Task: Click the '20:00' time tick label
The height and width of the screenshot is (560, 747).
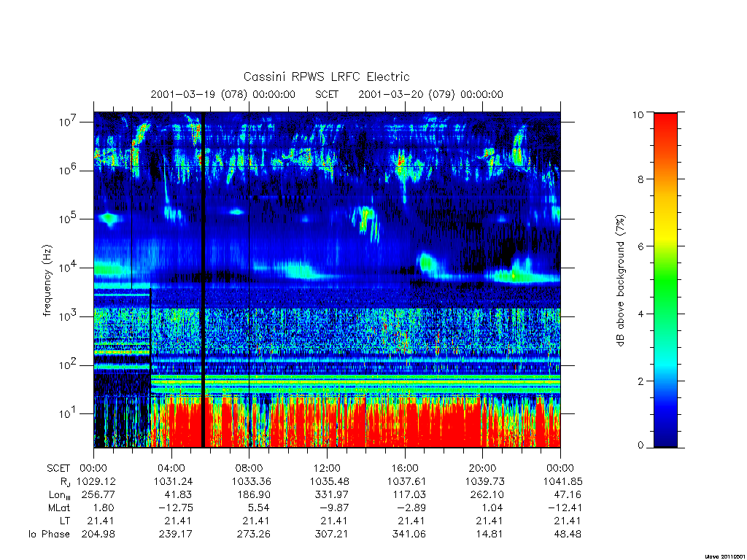Action: (x=483, y=468)
